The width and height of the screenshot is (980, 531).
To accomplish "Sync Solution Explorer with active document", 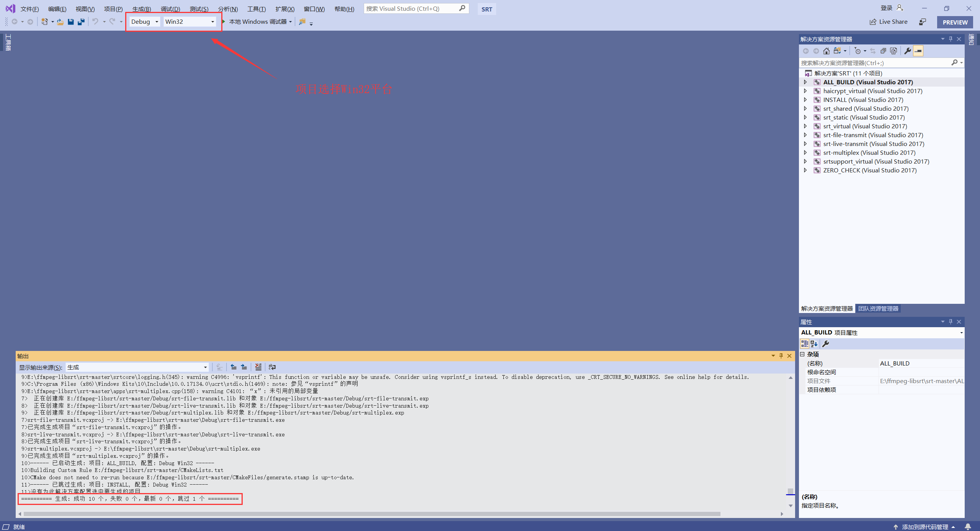I will coord(873,50).
